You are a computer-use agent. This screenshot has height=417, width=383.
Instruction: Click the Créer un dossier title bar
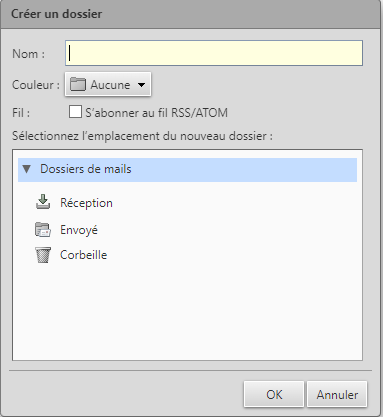tap(190, 14)
